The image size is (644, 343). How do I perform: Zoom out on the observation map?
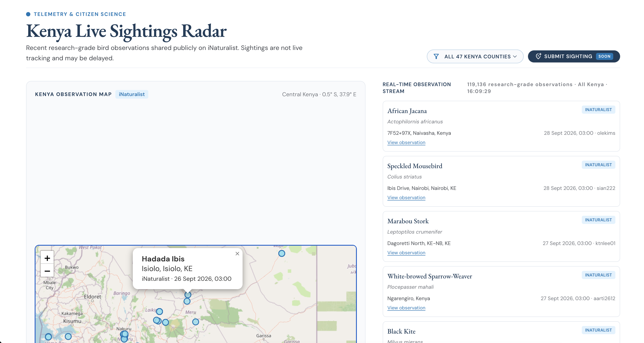(x=47, y=271)
